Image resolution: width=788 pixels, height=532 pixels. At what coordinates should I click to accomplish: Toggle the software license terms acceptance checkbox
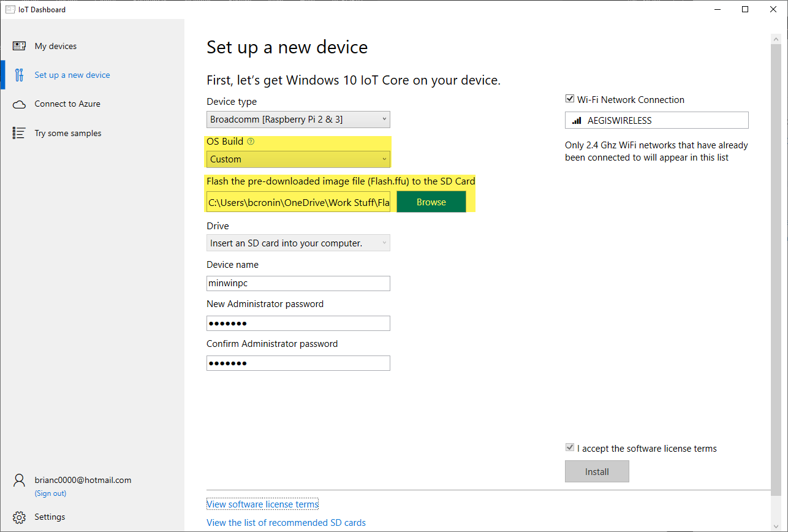pyautogui.click(x=569, y=447)
